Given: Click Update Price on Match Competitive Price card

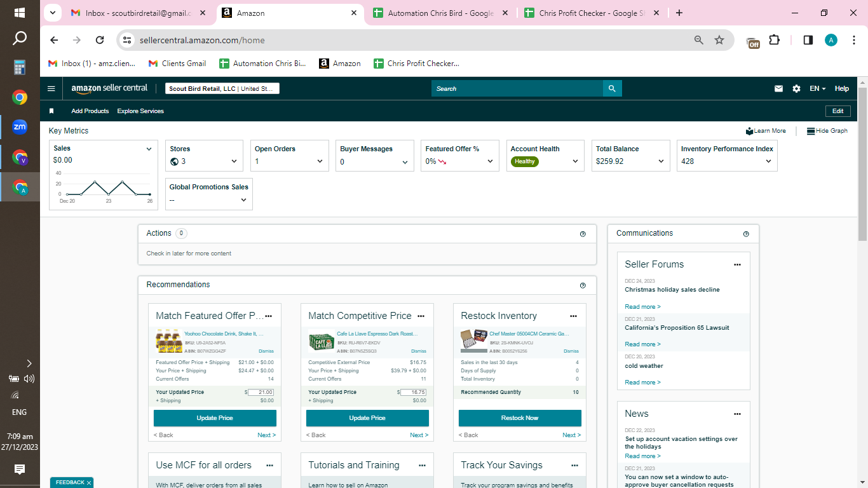Looking at the screenshot, I should (x=367, y=418).
